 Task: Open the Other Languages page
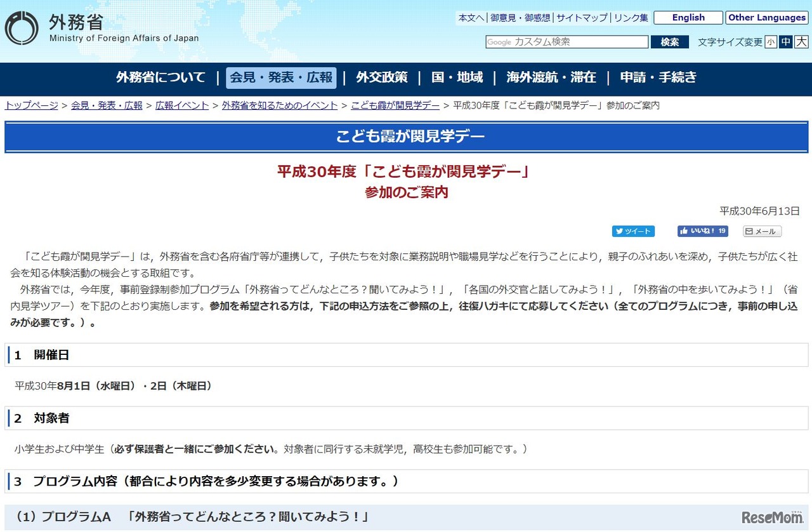(767, 17)
